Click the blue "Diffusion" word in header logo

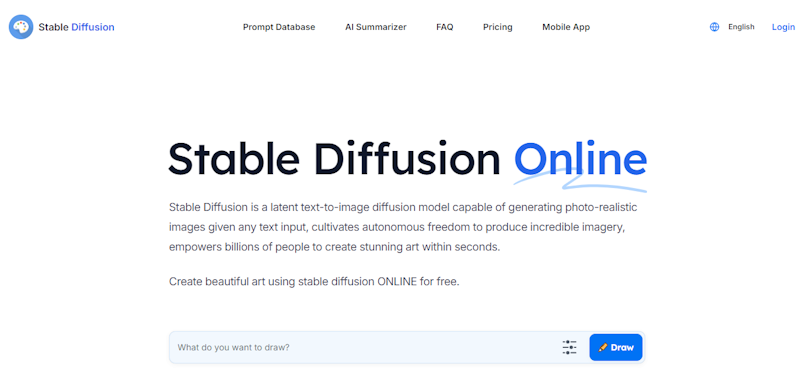[93, 27]
